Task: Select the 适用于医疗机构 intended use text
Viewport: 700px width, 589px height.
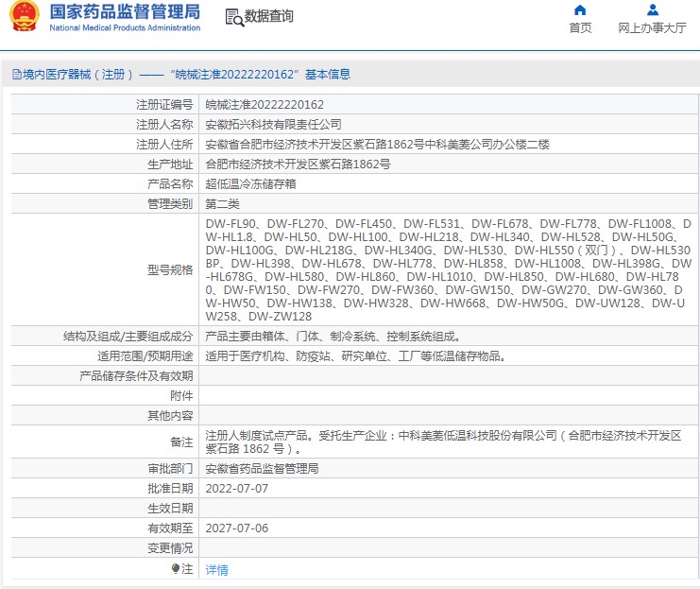Action: [x=355, y=356]
